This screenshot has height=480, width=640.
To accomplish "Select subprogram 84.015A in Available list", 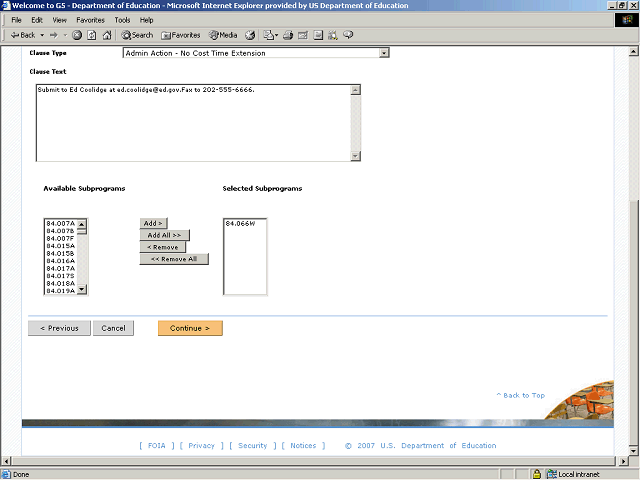I will [x=60, y=246].
